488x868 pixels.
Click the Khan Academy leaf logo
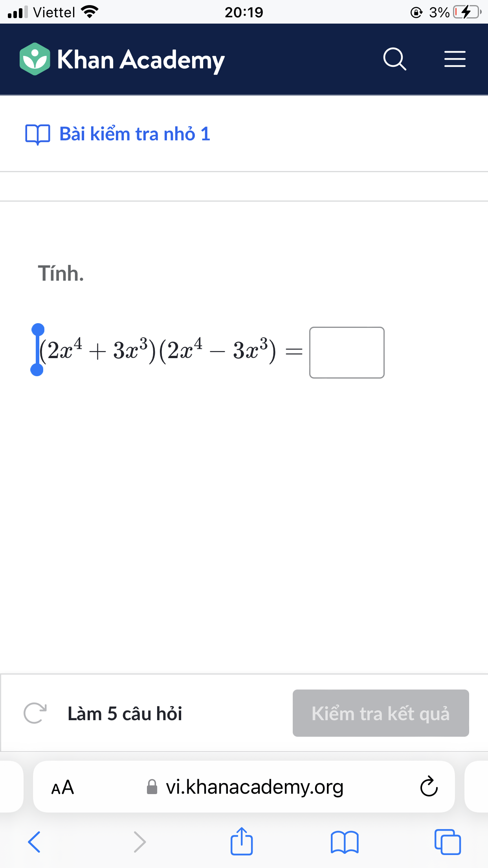coord(35,59)
